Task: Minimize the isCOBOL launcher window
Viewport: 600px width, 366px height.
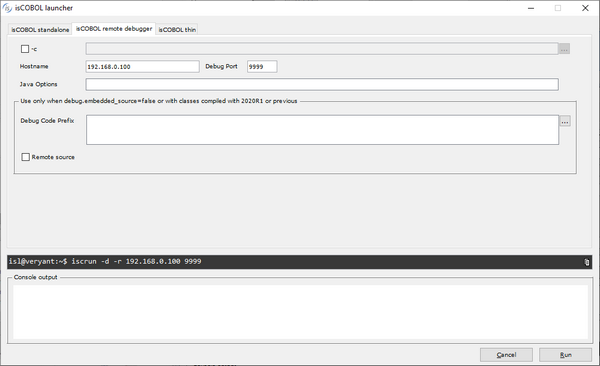Action: 531,8
